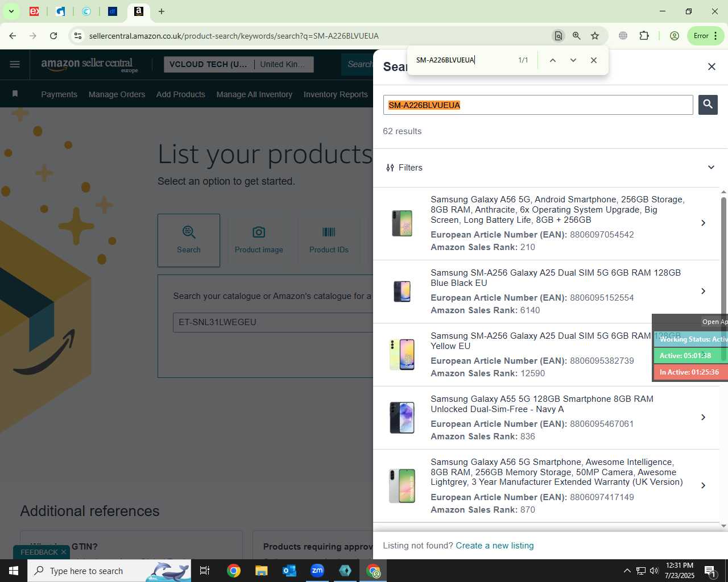Click the Create a new listing link
Screen dimensions: 728x582
pos(495,546)
